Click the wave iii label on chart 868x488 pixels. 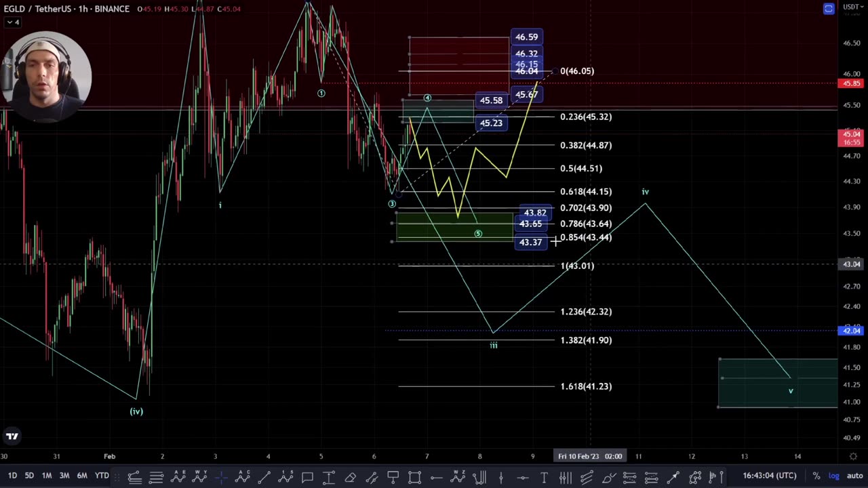click(494, 346)
